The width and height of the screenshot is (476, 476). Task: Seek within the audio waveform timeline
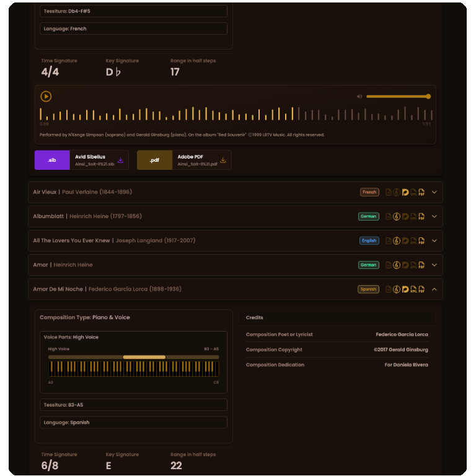click(236, 114)
